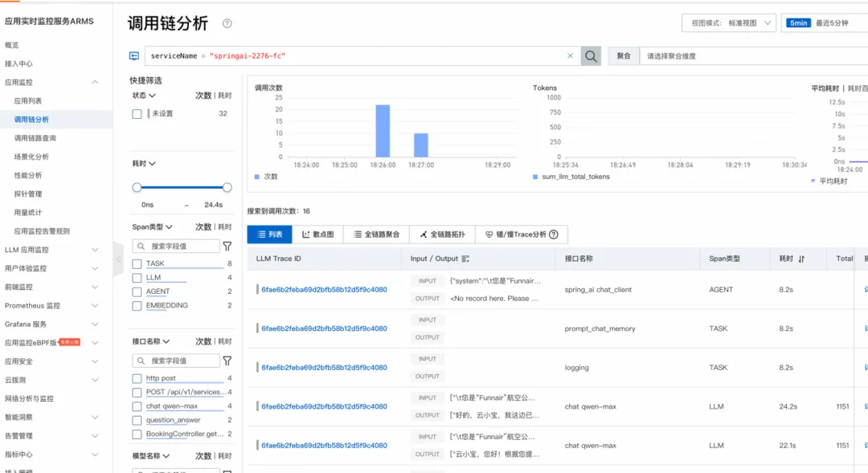This screenshot has width=868, height=473.
Task: Switch to the 全链路拓扑 tab
Action: point(442,234)
